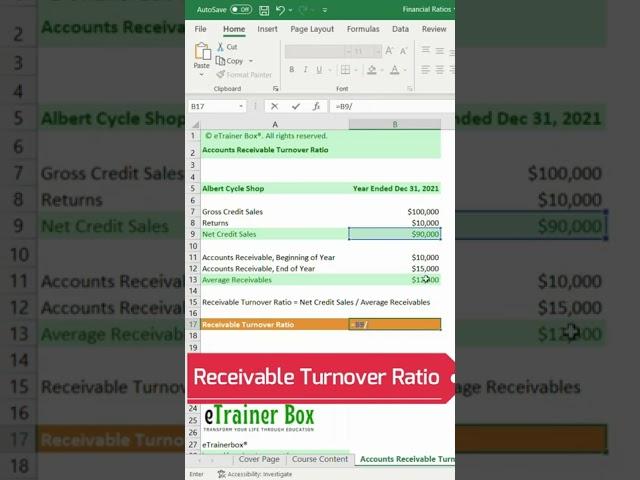Screen dimensions: 640x480
Task: Expand the Copy dropdown arrow
Action: tap(251, 61)
